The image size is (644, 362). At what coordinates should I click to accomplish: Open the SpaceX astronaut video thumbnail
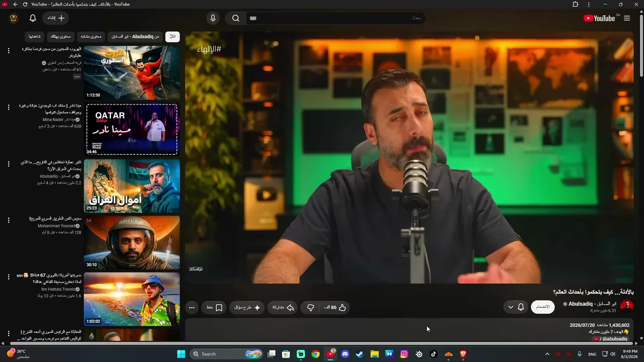132,243
